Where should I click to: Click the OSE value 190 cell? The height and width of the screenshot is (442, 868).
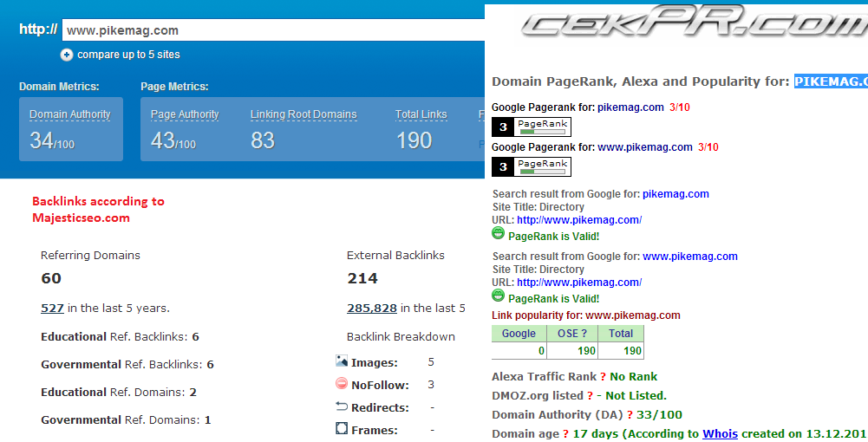[572, 351]
